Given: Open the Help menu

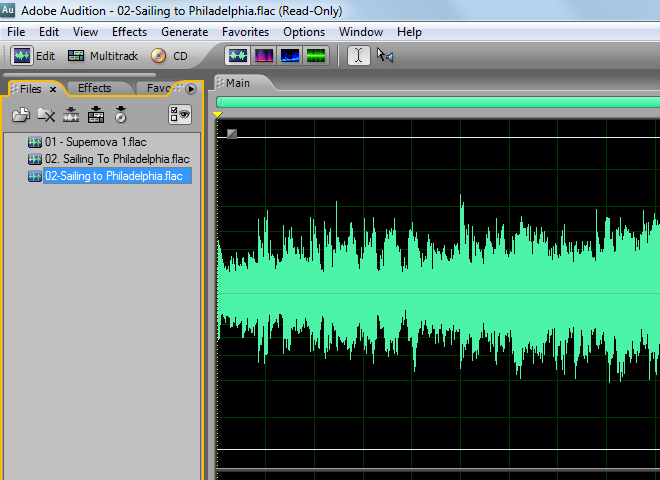Looking at the screenshot, I should (409, 32).
